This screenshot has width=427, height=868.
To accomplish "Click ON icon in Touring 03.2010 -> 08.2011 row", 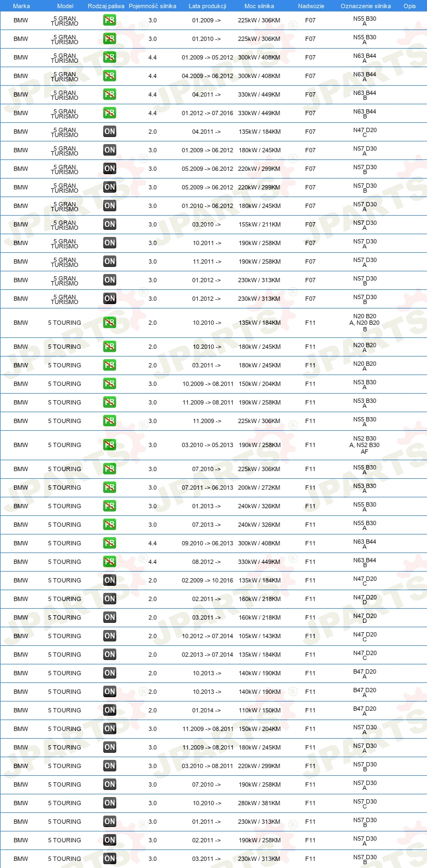I will click(110, 766).
